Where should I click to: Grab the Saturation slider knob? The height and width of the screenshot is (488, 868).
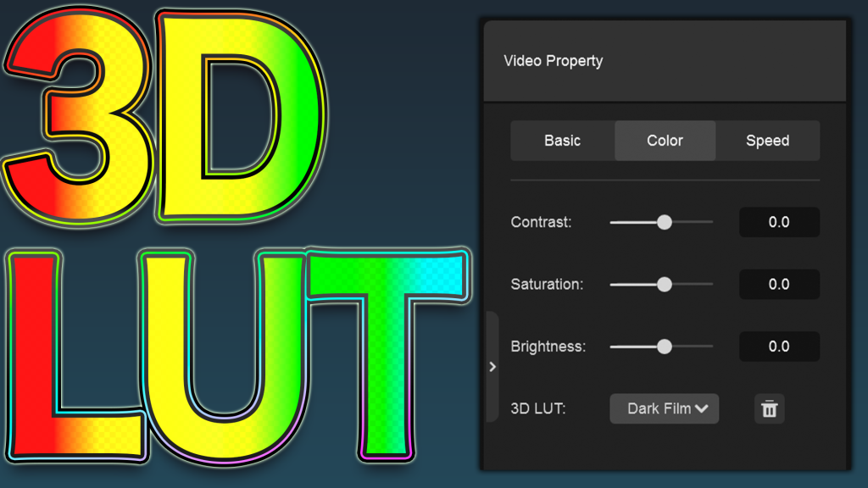point(665,285)
